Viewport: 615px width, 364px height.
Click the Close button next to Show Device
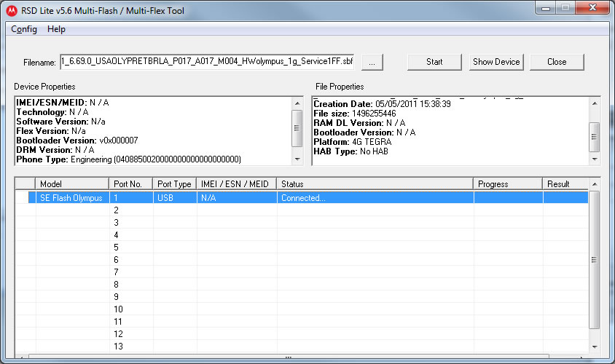(557, 62)
